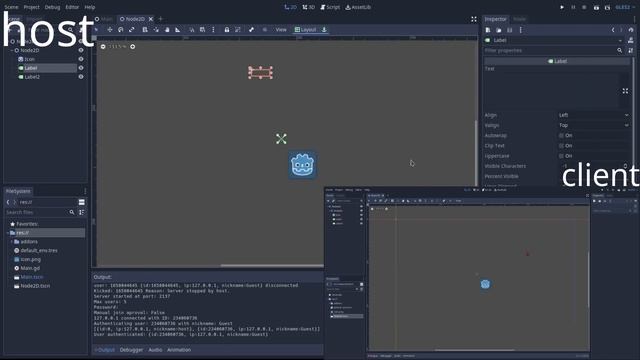640x360 pixels.
Task: Toggle distraction-free mode expand icon
Action: point(474,19)
